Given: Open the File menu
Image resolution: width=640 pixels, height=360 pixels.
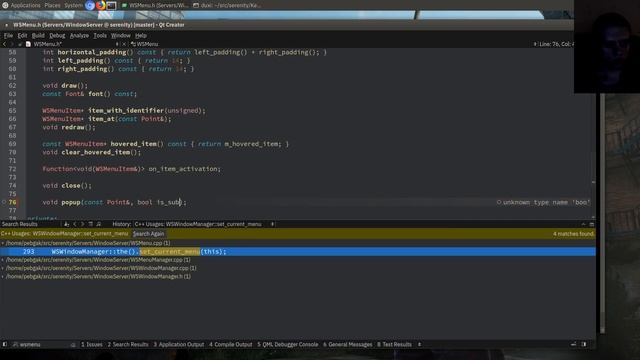Looking at the screenshot, I should point(8,36).
